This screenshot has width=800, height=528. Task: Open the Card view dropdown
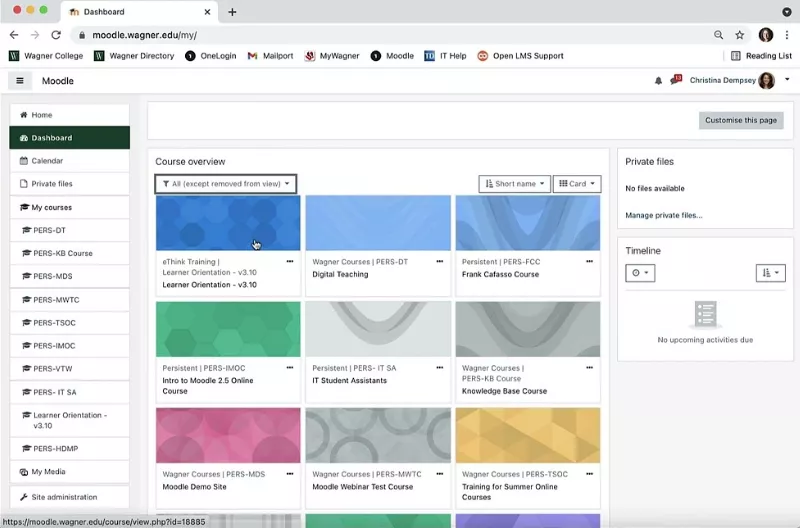tap(577, 184)
